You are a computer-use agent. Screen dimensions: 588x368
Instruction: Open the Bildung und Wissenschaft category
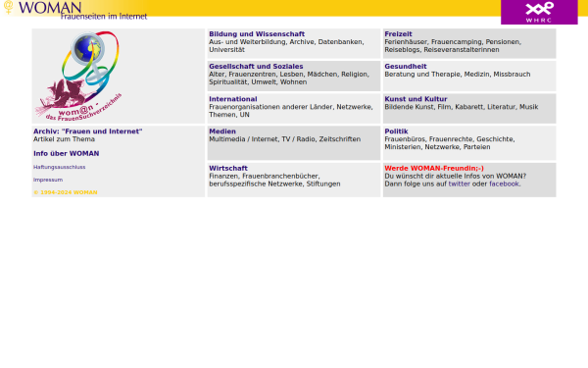click(257, 34)
